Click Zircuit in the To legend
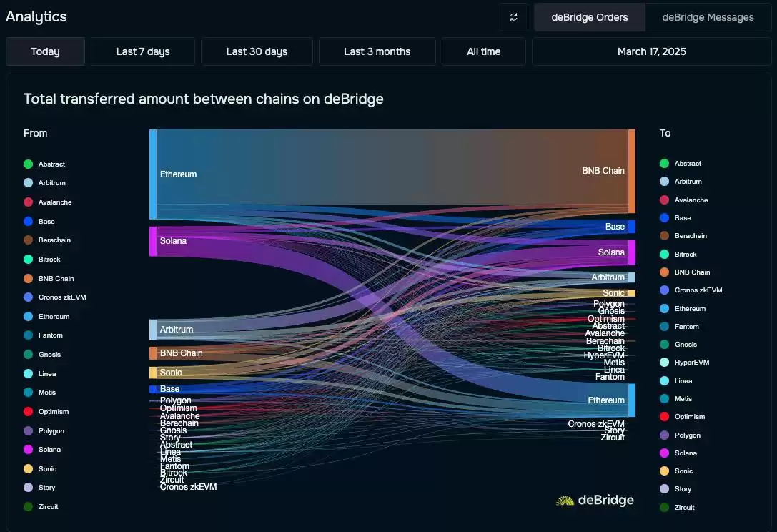This screenshot has width=777, height=532. (x=678, y=507)
